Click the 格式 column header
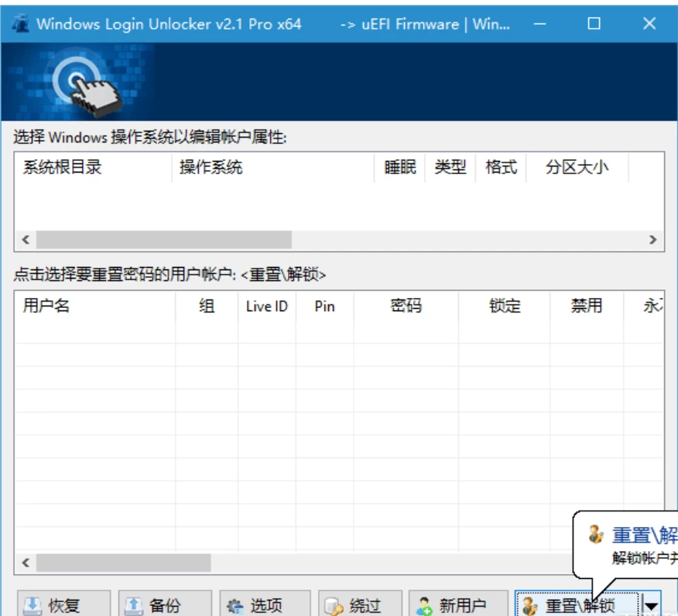This screenshot has height=616, width=678. click(x=501, y=167)
